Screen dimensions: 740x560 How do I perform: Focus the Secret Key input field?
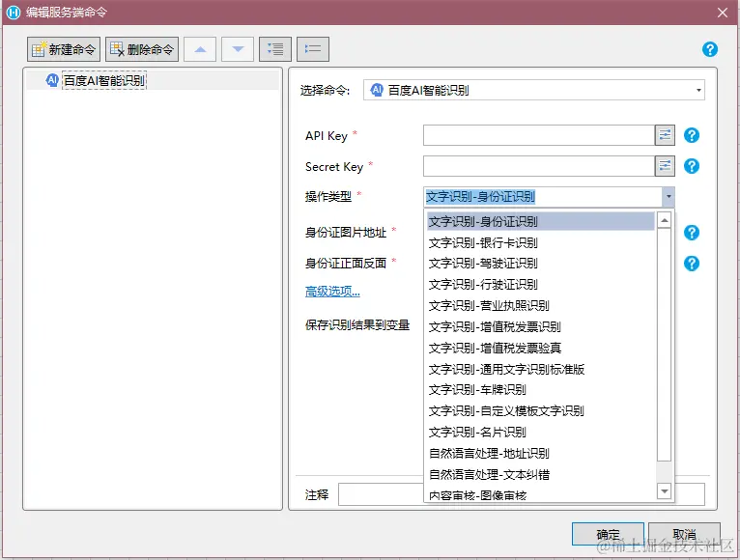coord(539,166)
